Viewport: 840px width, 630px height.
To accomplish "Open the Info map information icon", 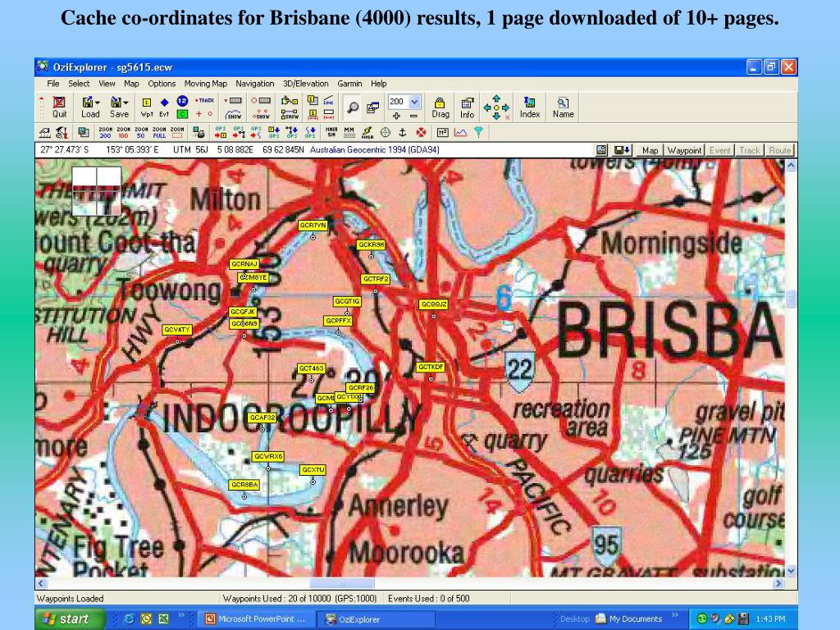I will point(467,107).
